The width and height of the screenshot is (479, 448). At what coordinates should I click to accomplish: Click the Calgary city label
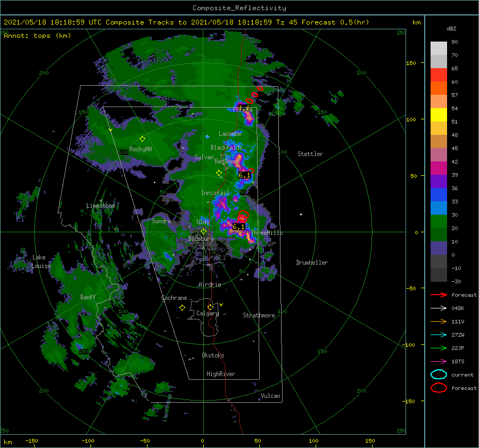(x=208, y=313)
